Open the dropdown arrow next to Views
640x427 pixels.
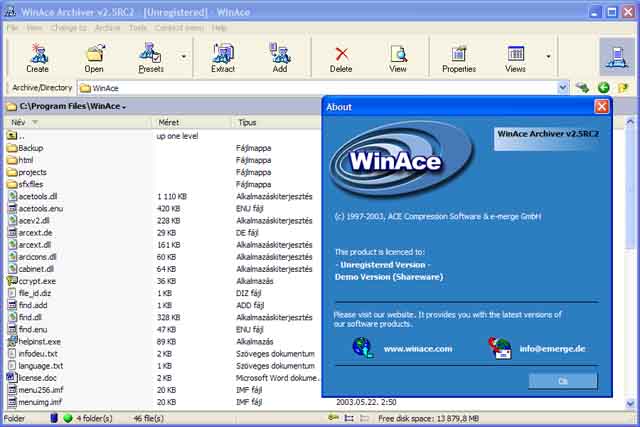click(x=548, y=56)
